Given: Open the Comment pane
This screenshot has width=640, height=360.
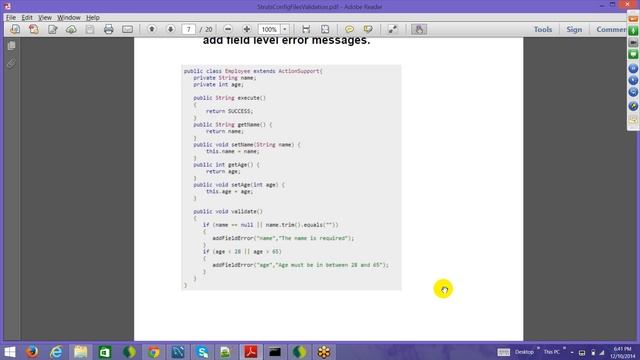Looking at the screenshot, I should point(611,29).
